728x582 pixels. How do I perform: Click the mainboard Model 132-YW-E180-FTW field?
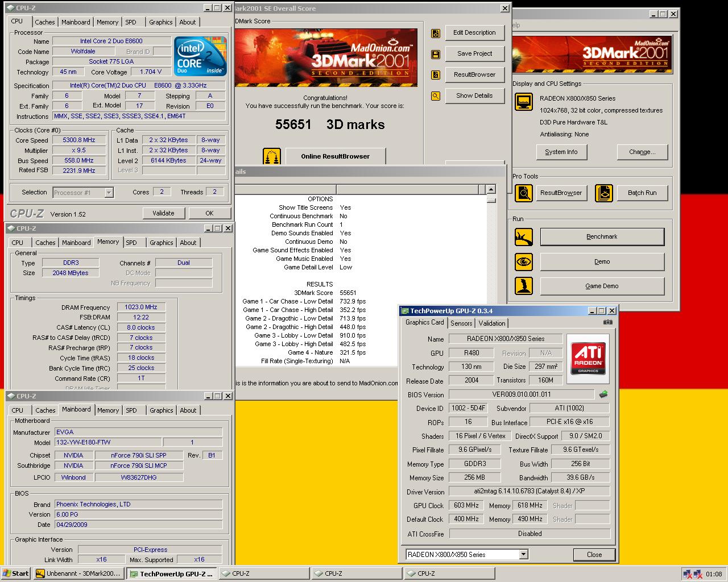pos(107,442)
